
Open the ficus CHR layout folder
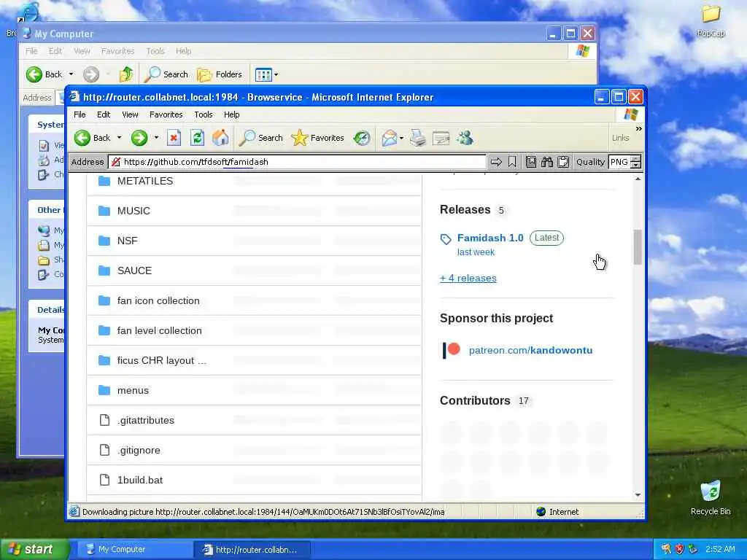pyautogui.click(x=161, y=361)
